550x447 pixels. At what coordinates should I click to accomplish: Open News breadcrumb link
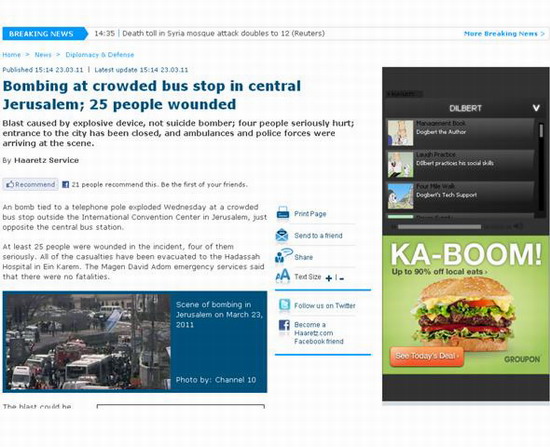pyautogui.click(x=43, y=55)
